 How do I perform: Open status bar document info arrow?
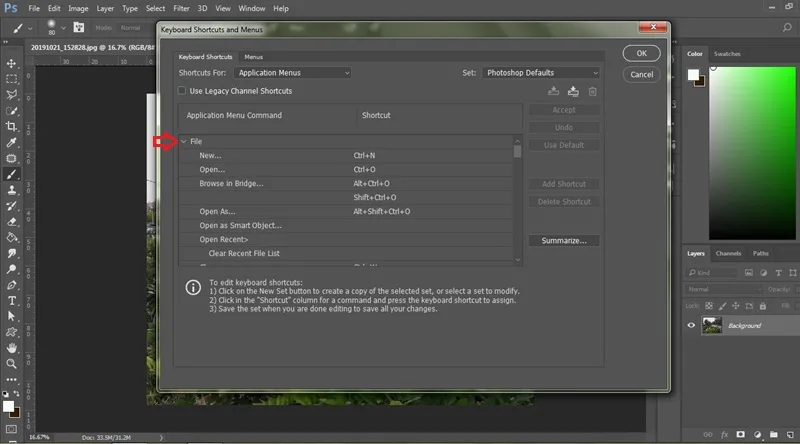point(161,437)
